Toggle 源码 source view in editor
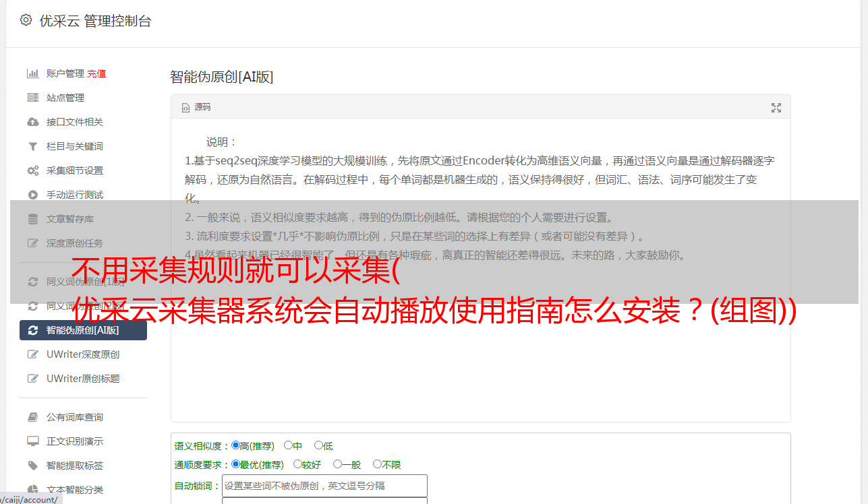The height and width of the screenshot is (504, 868). (x=196, y=107)
